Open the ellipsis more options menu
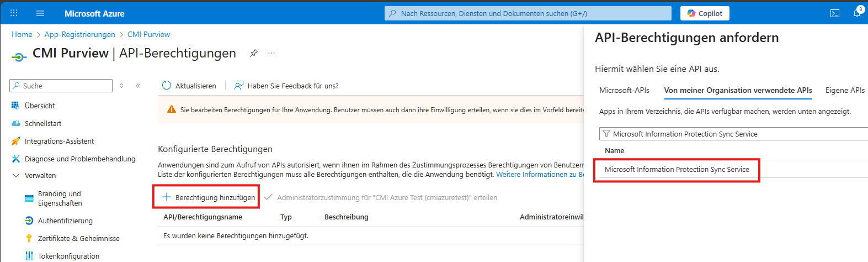Screen dimensions: 868x262 271,53
